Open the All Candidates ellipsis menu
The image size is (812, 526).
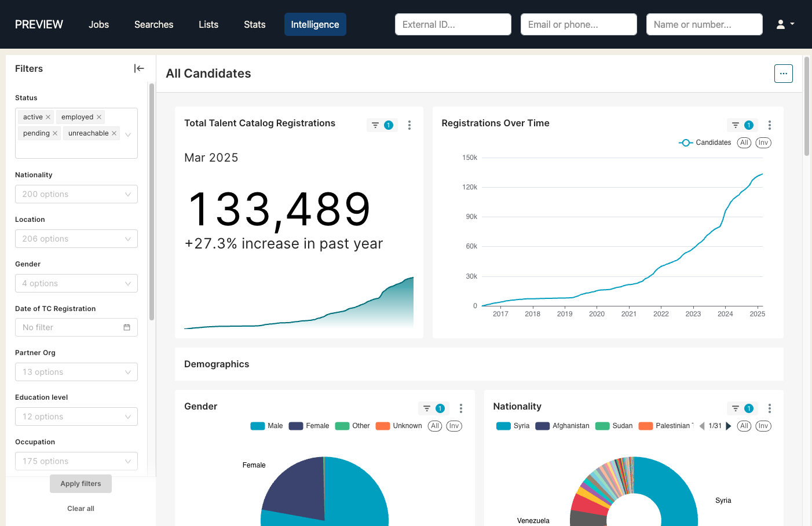click(x=783, y=74)
